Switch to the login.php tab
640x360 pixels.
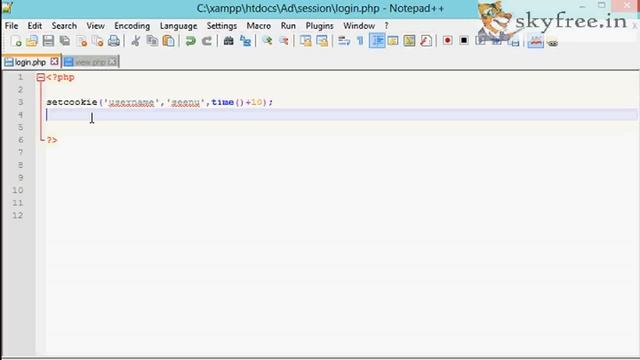tap(30, 62)
